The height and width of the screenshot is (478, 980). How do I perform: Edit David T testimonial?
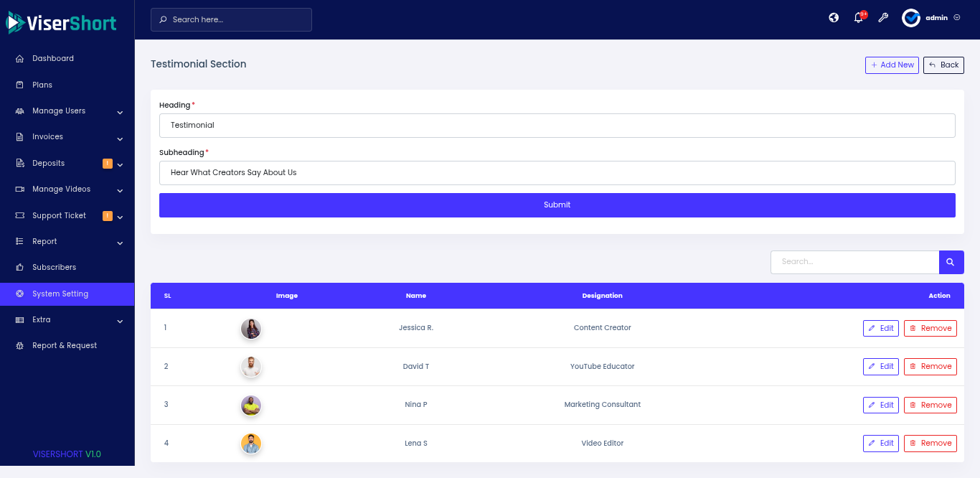(880, 367)
